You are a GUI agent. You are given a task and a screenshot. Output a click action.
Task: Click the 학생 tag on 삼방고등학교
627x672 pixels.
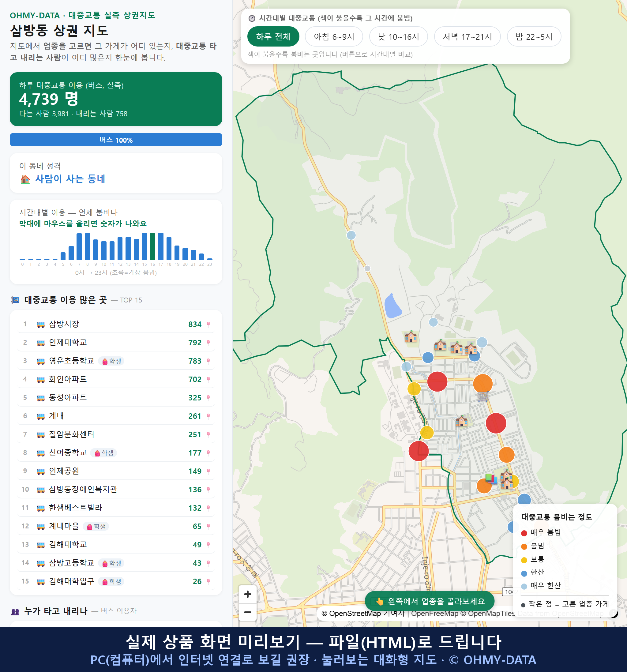(x=111, y=563)
